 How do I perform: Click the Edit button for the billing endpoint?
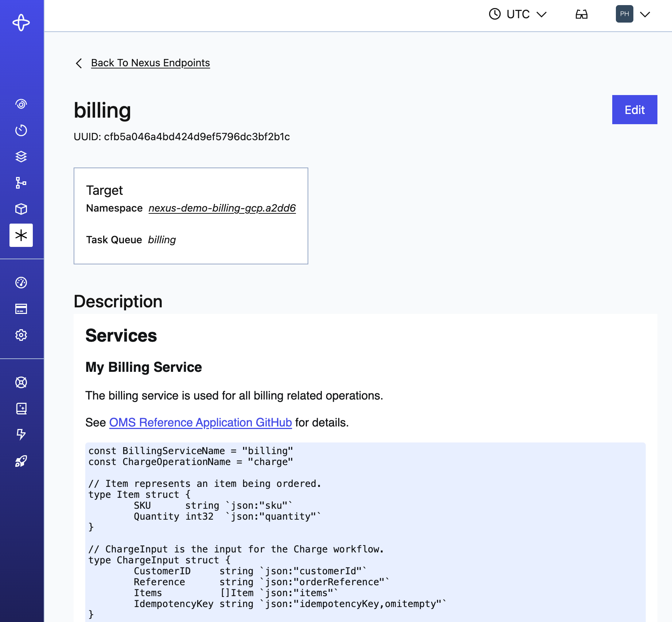click(634, 110)
